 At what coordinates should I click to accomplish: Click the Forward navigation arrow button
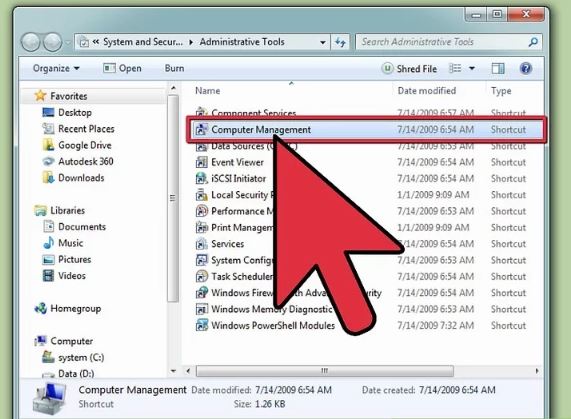(52, 42)
